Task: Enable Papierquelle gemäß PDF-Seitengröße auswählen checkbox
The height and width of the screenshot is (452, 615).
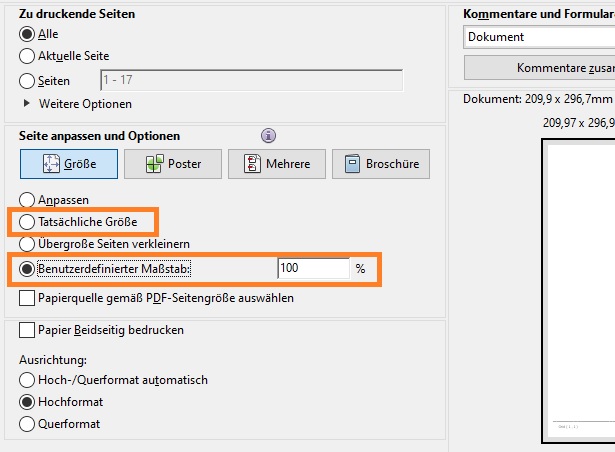Action: coord(27,298)
